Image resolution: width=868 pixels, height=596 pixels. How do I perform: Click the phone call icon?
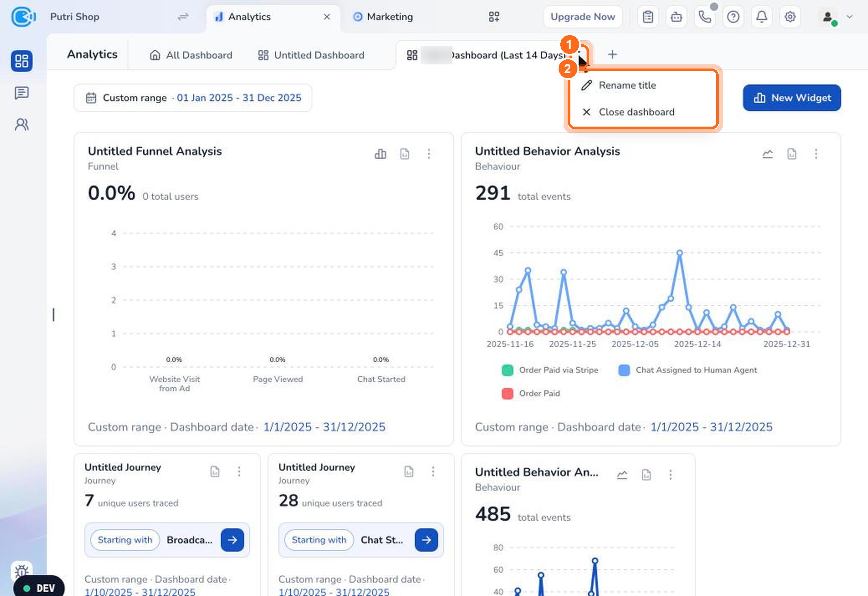click(705, 17)
